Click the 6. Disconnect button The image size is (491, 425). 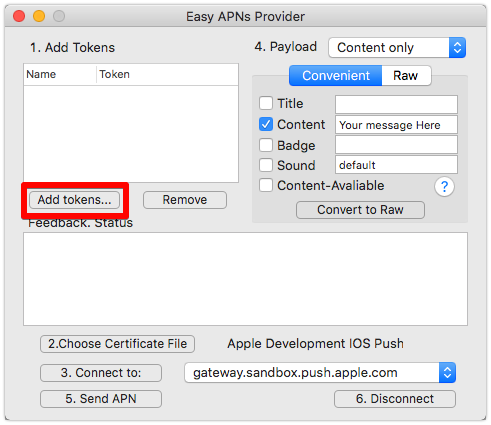[395, 399]
